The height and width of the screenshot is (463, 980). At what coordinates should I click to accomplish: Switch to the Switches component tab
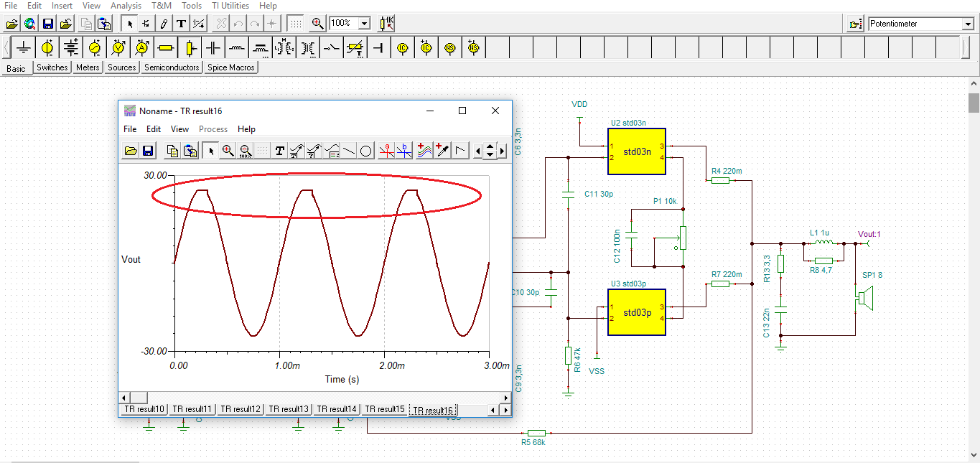(x=52, y=67)
